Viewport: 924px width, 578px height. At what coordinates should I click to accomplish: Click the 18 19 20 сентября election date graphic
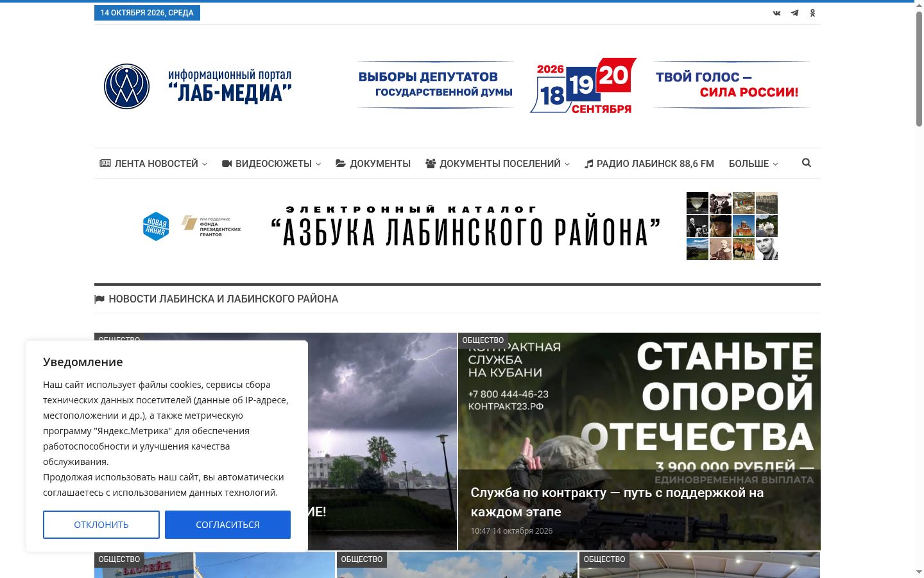(583, 86)
